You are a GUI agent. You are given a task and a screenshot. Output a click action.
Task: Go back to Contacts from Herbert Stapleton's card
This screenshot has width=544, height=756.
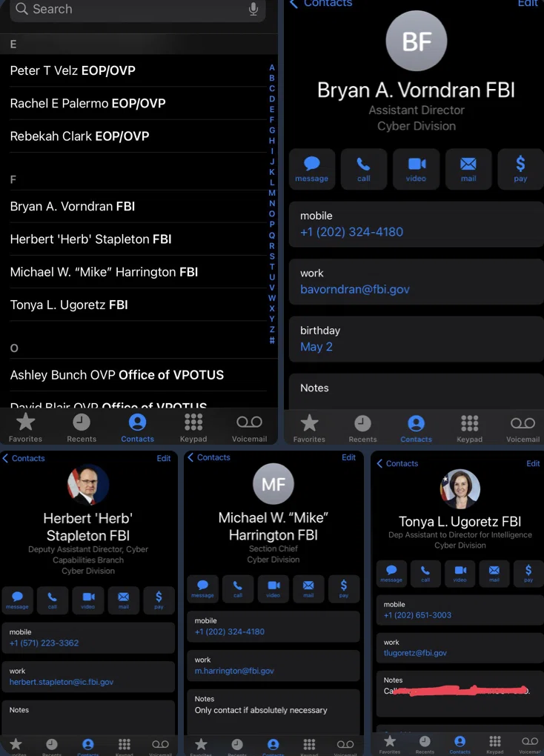(x=24, y=458)
